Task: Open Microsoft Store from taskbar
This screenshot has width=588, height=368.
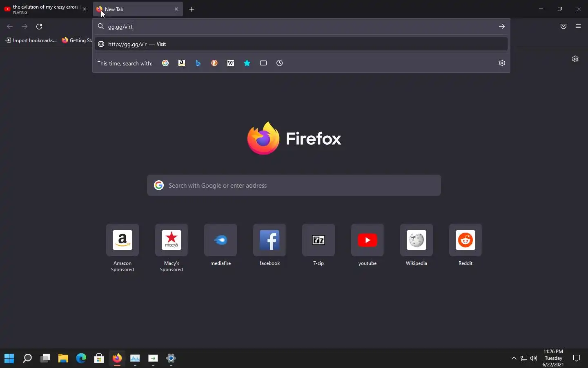Action: pyautogui.click(x=99, y=359)
